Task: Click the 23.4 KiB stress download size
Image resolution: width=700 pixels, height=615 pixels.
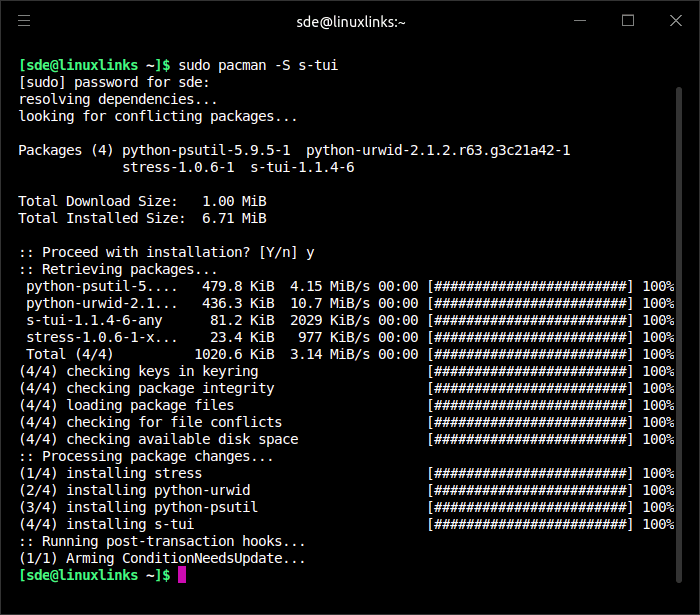Action: pyautogui.click(x=242, y=337)
